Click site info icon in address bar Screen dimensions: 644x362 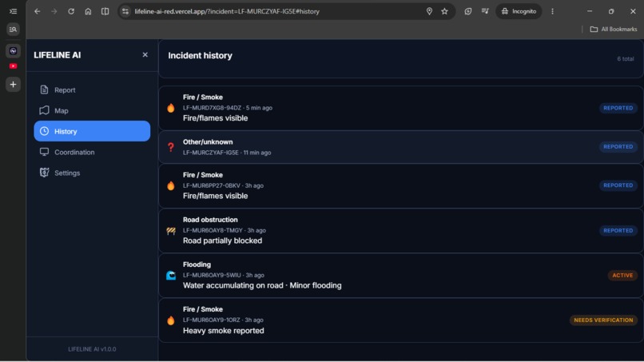point(125,11)
